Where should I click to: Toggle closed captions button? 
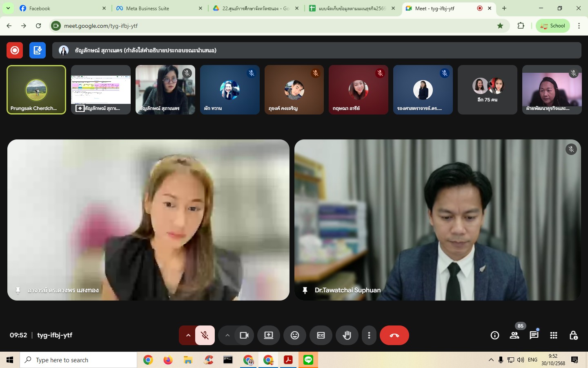tap(321, 335)
